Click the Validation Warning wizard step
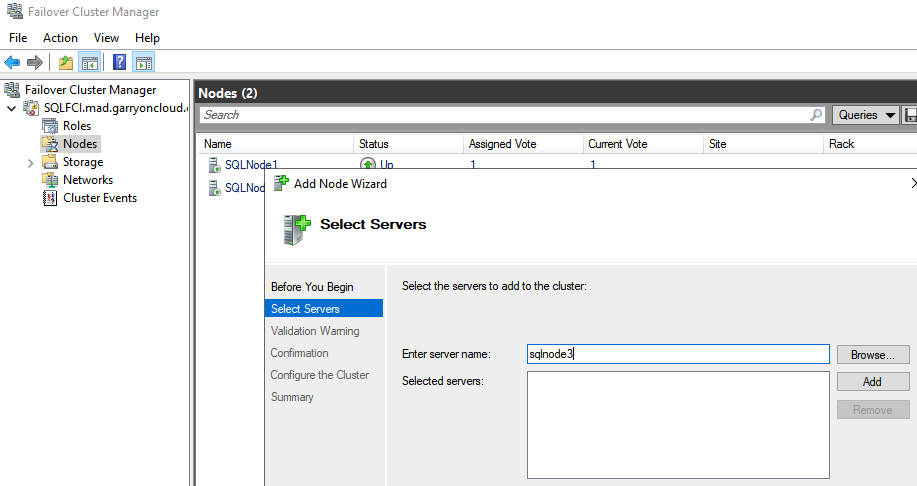 315,330
